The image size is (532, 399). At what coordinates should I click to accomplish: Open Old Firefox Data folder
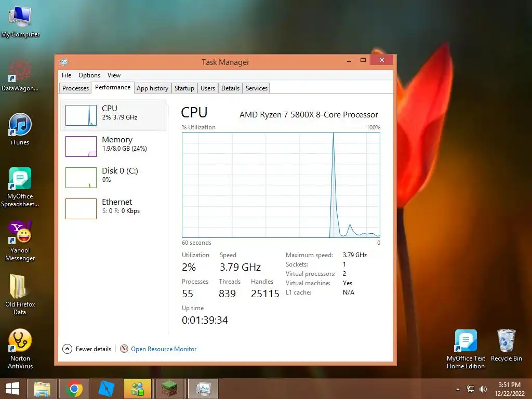[x=20, y=295]
